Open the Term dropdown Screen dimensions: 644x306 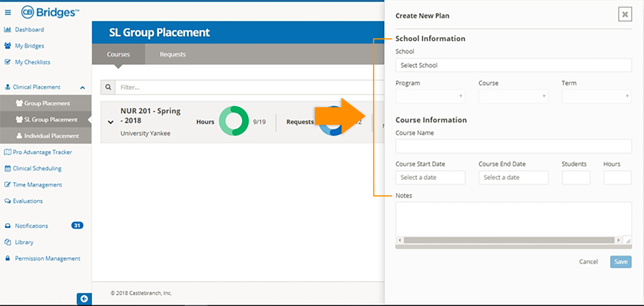tap(596, 96)
